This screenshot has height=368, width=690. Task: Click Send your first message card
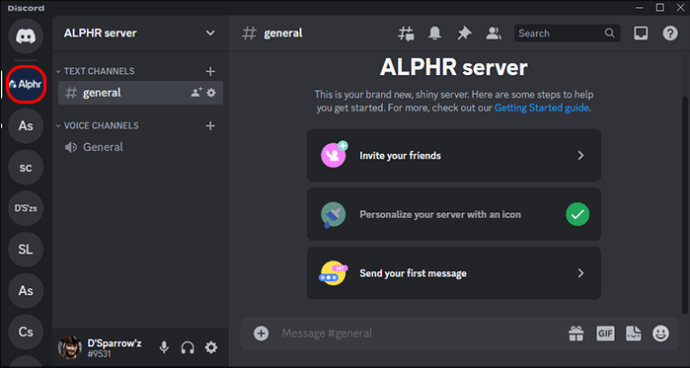pos(454,273)
